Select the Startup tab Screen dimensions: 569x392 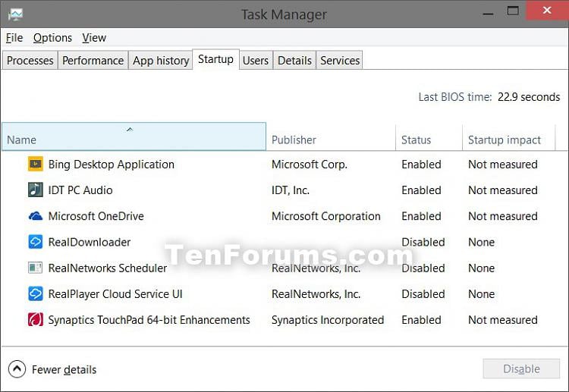pyautogui.click(x=216, y=59)
